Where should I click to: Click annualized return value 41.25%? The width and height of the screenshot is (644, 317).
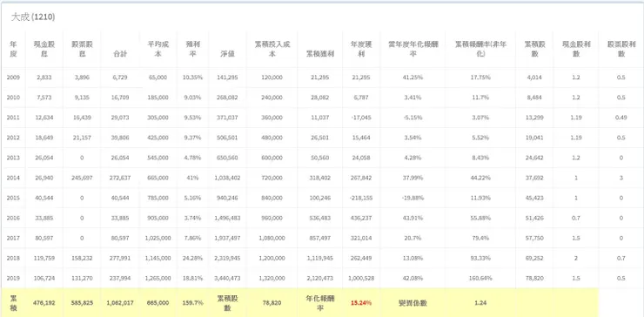413,78
